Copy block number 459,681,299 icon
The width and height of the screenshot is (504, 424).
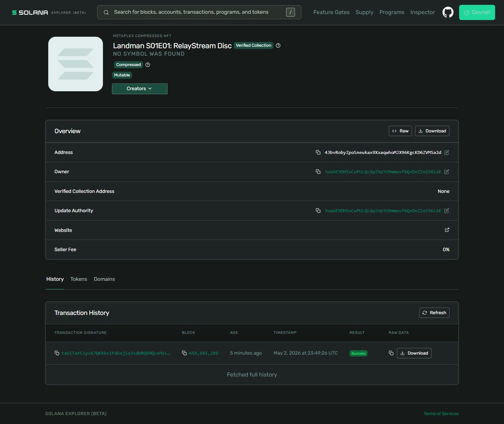(184, 353)
